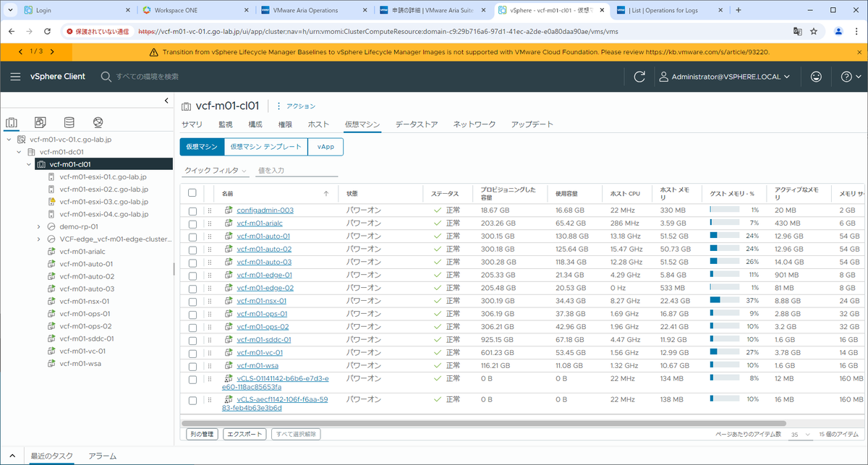
Task: Open Recent Tasks (最近のタスク) panel
Action: tap(51, 456)
